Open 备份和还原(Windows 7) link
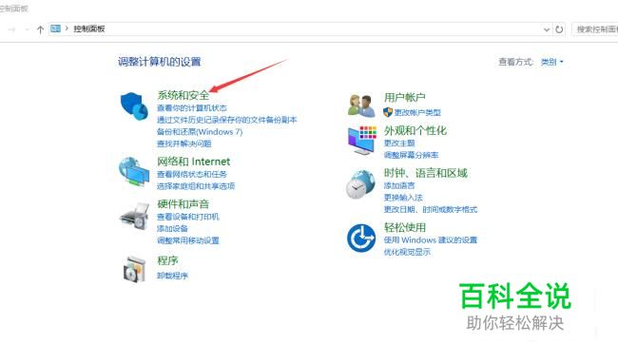 click(200, 131)
